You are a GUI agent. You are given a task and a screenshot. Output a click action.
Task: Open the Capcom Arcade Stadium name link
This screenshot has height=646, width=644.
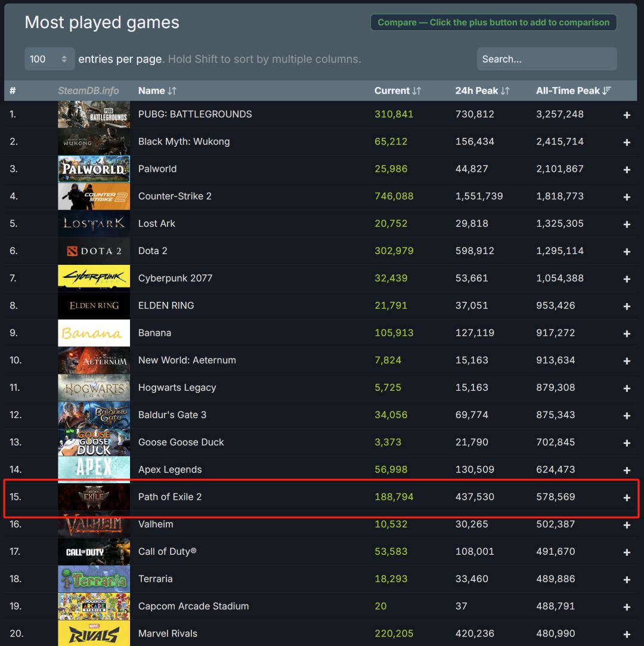(x=193, y=606)
